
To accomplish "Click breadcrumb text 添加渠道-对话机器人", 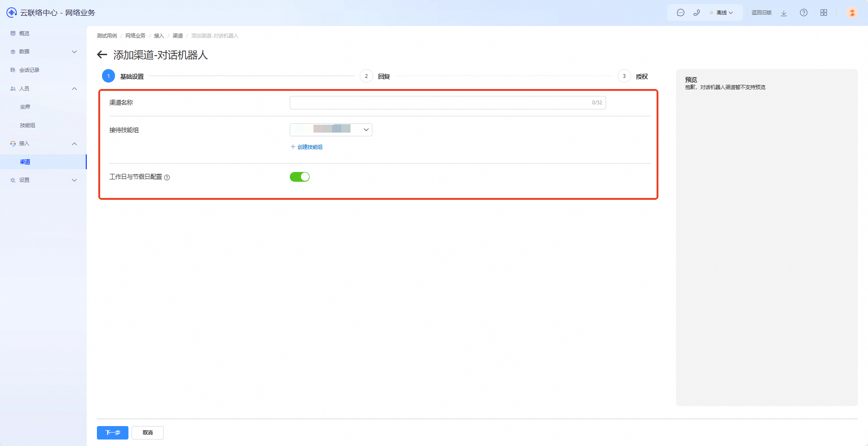I will click(215, 36).
